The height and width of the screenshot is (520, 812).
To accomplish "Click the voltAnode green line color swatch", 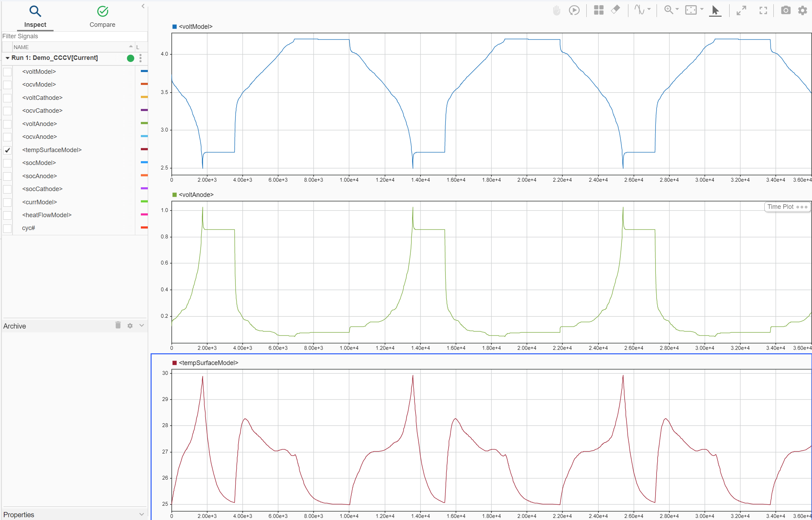I will click(144, 123).
